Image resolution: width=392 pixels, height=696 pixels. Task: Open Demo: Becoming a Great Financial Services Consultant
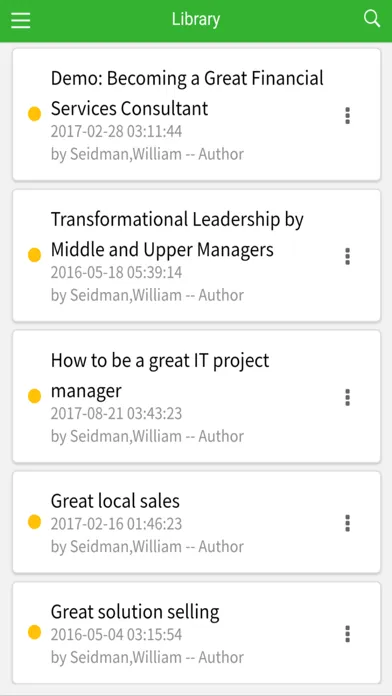click(187, 93)
